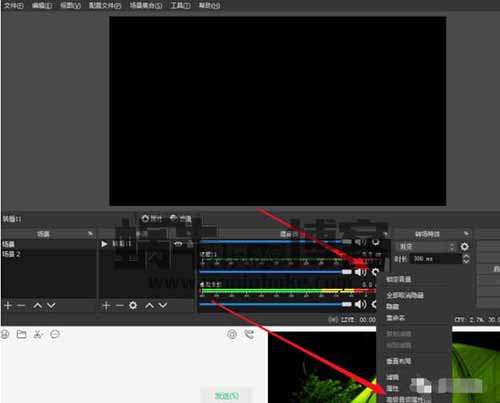Open source properties gear in Sources toolbar
Viewport: 500px width, 403px height.
coord(133,305)
